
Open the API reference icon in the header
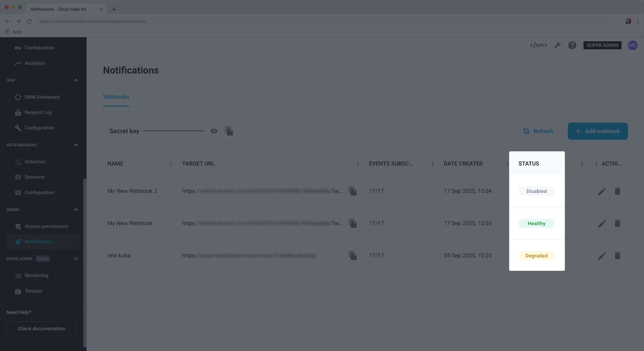(x=538, y=45)
